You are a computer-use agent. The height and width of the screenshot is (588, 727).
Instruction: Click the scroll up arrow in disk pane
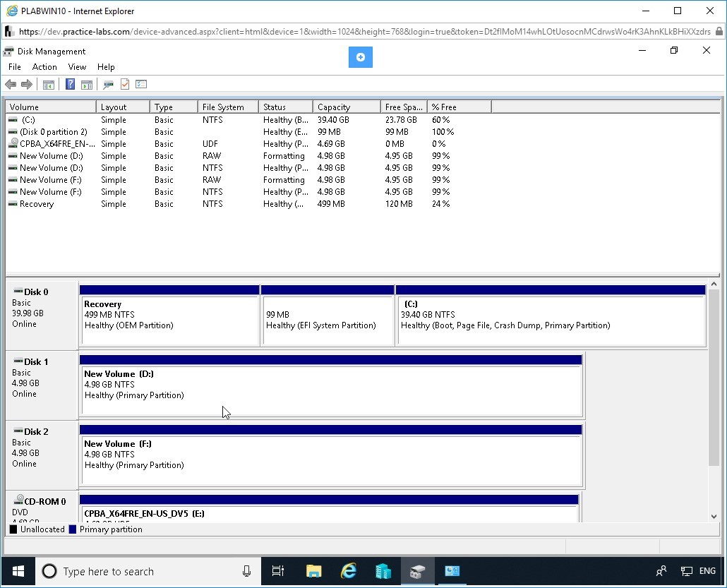point(714,284)
